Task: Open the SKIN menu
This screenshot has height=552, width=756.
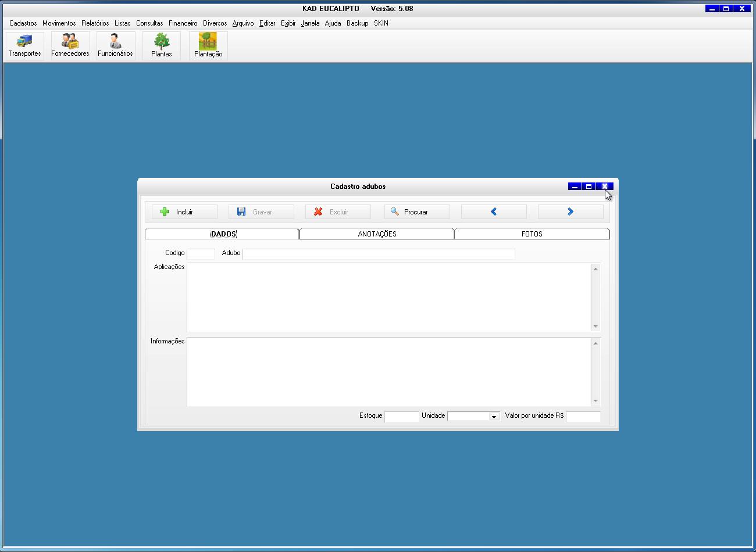Action: pyautogui.click(x=381, y=23)
